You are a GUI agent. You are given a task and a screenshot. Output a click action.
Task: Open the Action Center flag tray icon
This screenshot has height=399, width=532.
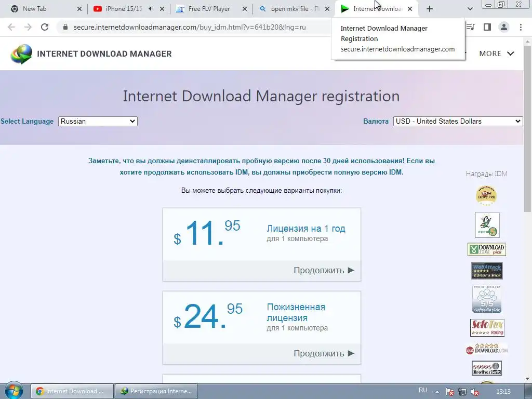tap(450, 392)
